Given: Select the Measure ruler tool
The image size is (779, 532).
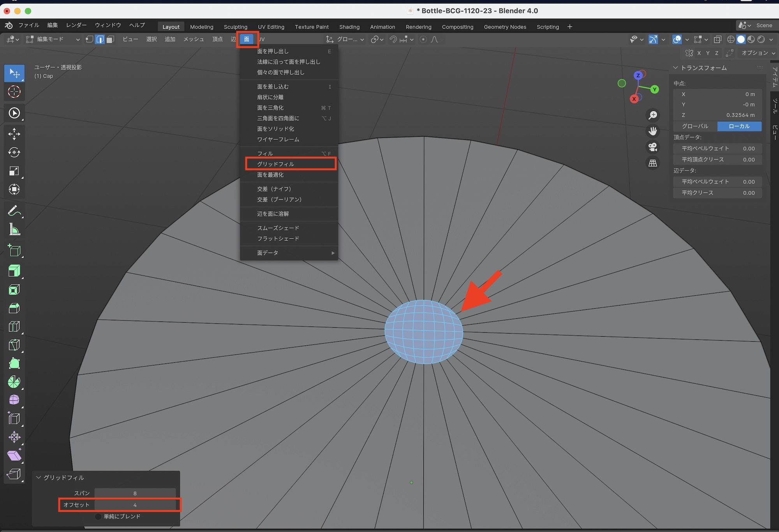Looking at the screenshot, I should point(14,230).
